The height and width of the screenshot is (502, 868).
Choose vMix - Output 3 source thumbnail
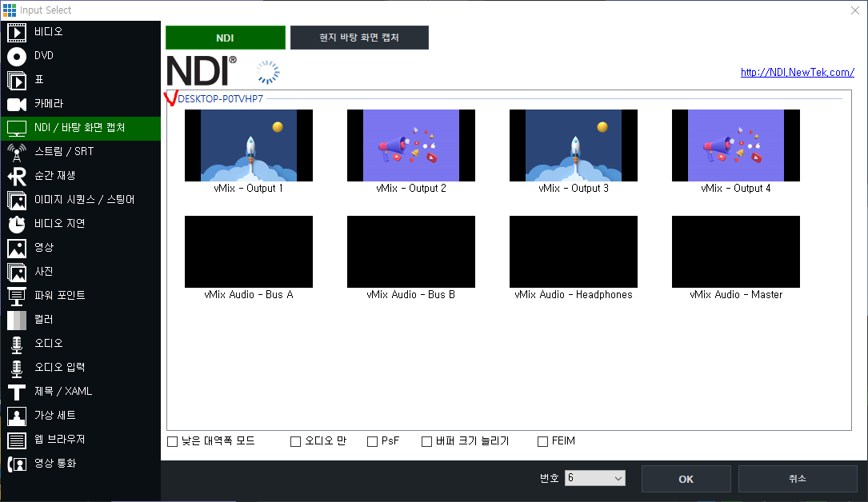[x=574, y=145]
